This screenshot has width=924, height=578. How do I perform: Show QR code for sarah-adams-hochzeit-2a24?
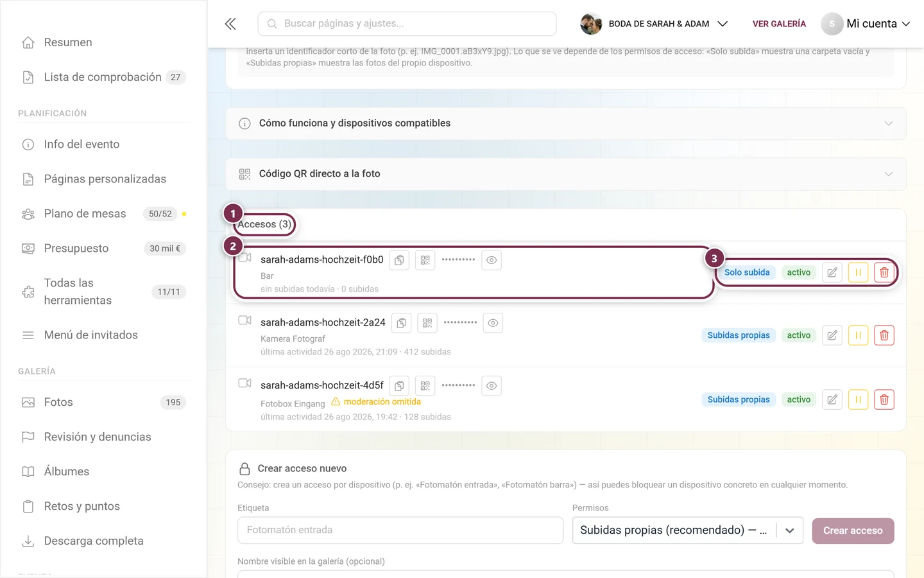(x=427, y=323)
